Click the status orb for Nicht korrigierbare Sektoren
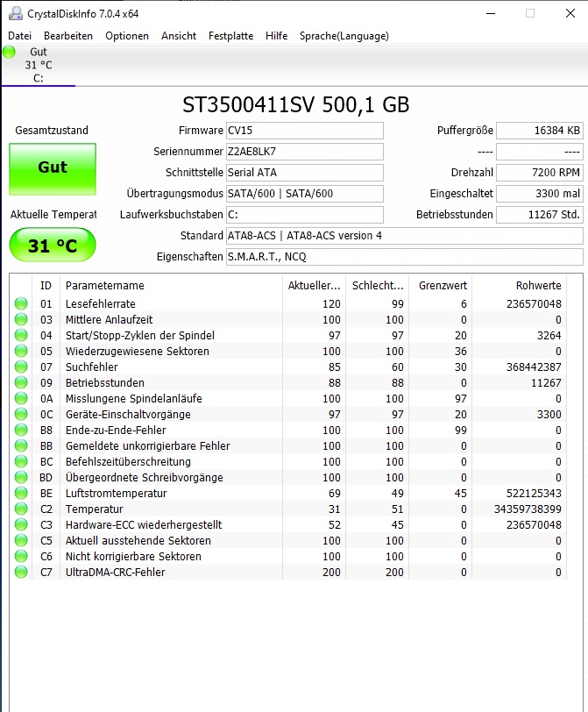This screenshot has height=712, width=588. [21, 556]
